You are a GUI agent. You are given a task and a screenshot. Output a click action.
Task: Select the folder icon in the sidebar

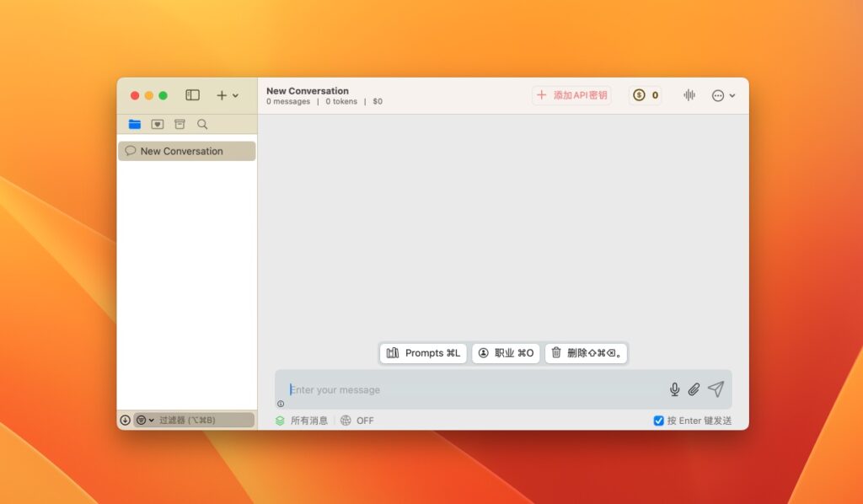click(x=135, y=123)
